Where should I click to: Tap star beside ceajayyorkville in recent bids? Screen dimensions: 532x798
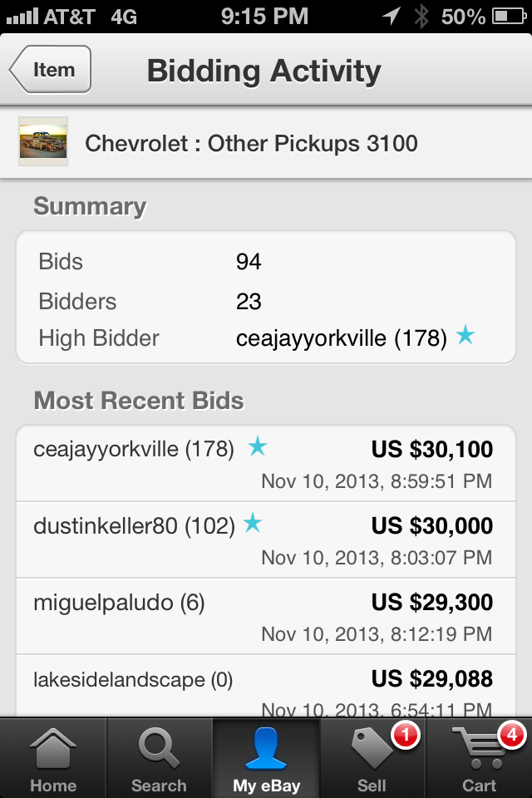[x=258, y=446]
